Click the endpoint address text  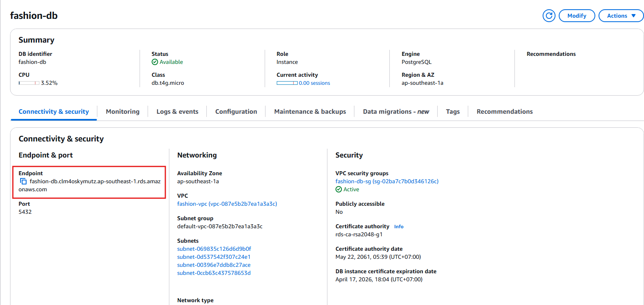coord(89,185)
